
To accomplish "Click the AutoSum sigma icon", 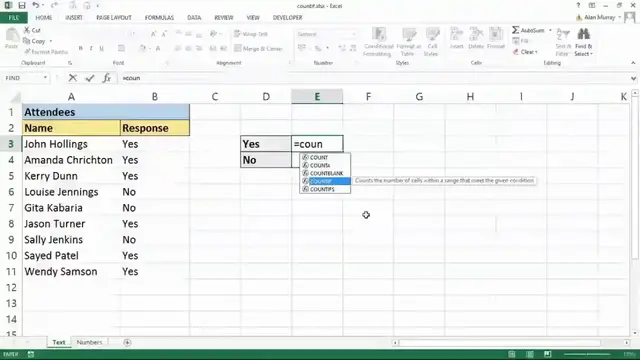I will (x=516, y=30).
